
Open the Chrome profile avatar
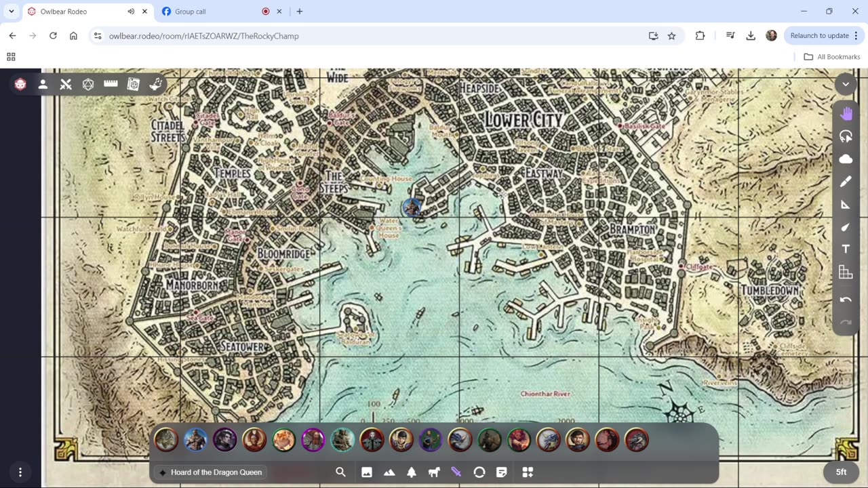(771, 36)
